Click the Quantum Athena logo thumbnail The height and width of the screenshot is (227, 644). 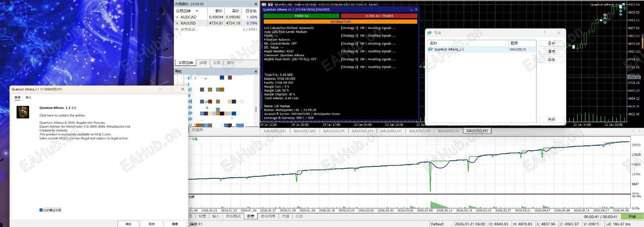click(x=23, y=112)
